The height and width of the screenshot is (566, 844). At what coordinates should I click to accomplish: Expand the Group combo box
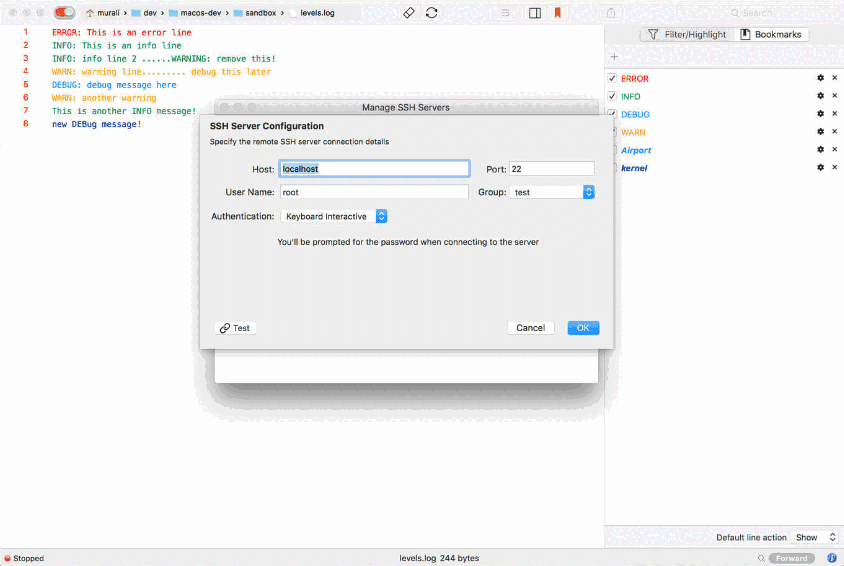(x=588, y=192)
